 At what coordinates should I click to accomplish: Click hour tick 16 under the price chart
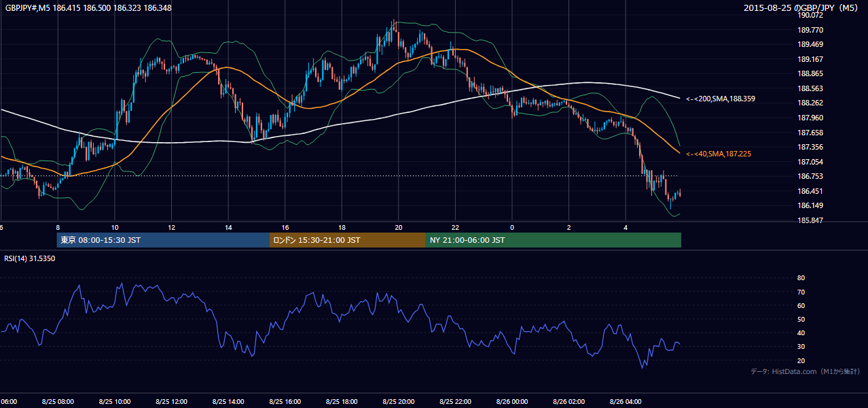click(x=285, y=228)
